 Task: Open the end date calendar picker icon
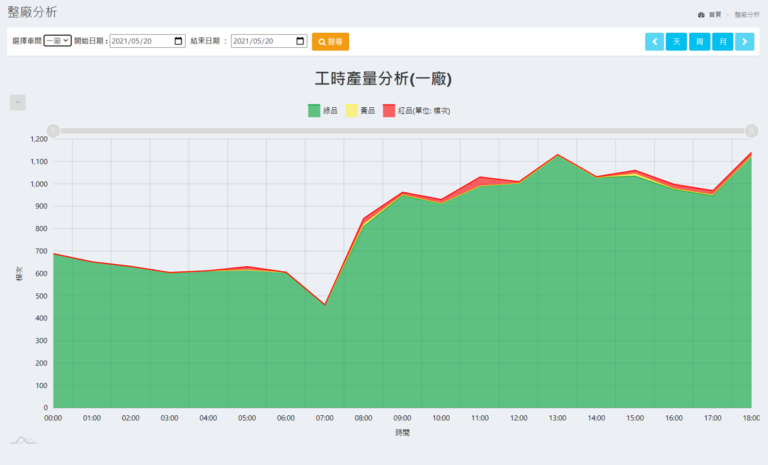tap(300, 41)
